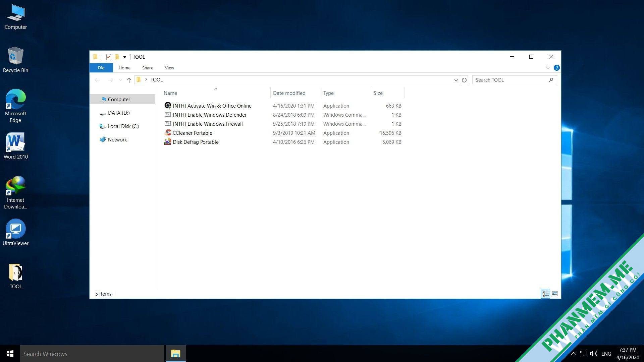Open the Recycle Bin desktop icon
The image size is (644, 362).
click(15, 60)
